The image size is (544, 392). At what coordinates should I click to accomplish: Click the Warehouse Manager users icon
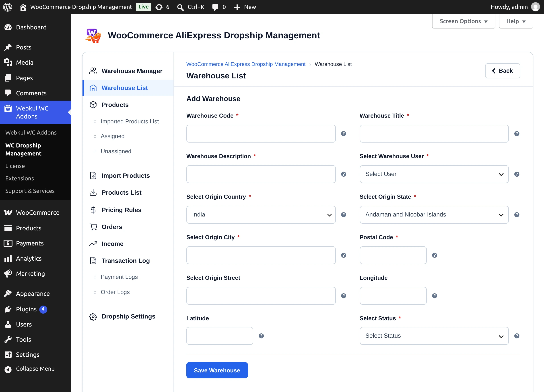(93, 71)
